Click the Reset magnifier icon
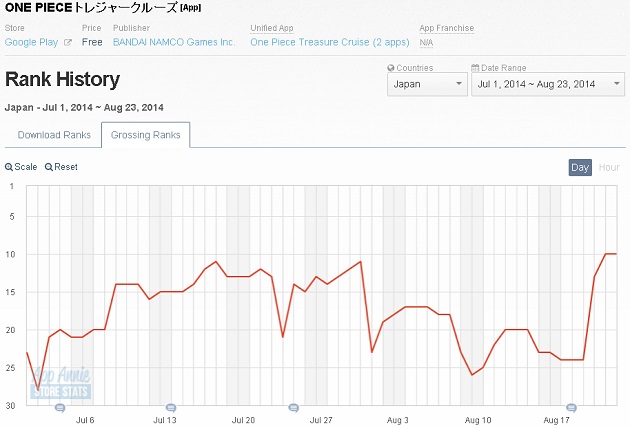Screen dimensions: 630x428 tap(49, 167)
